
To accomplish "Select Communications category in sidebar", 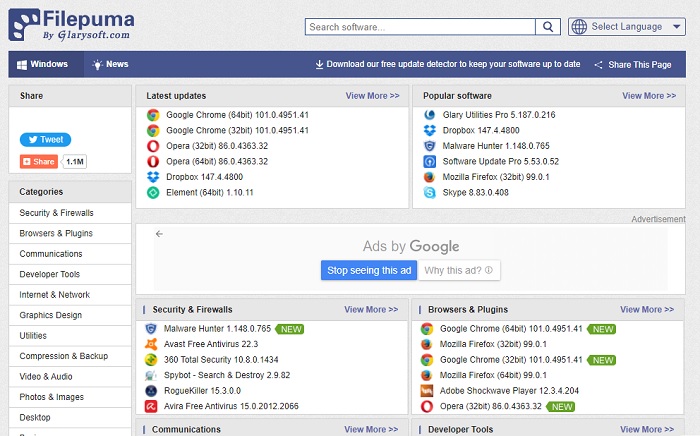I will (x=70, y=254).
